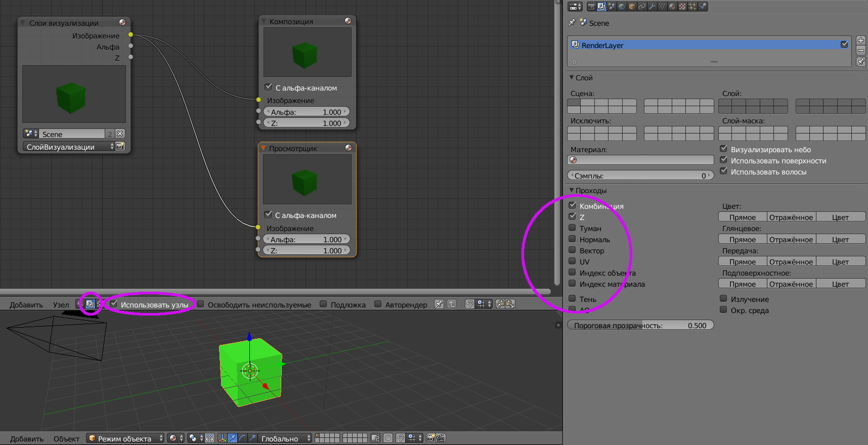Uncheck the Use Nodes (Использовать узлы) checkbox
The image size is (868, 445).
pyautogui.click(x=114, y=304)
